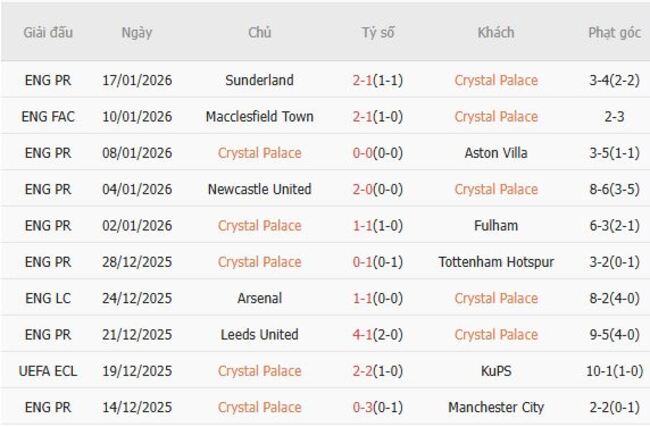Select the Aston Villa away team
This screenshot has height=427, width=650.
point(495,153)
